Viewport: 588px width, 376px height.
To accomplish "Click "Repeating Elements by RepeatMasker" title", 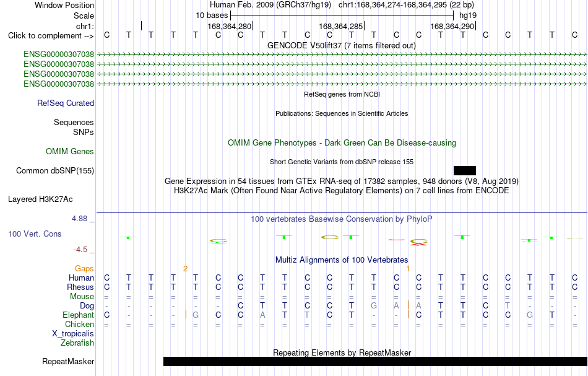I will pyautogui.click(x=342, y=352).
